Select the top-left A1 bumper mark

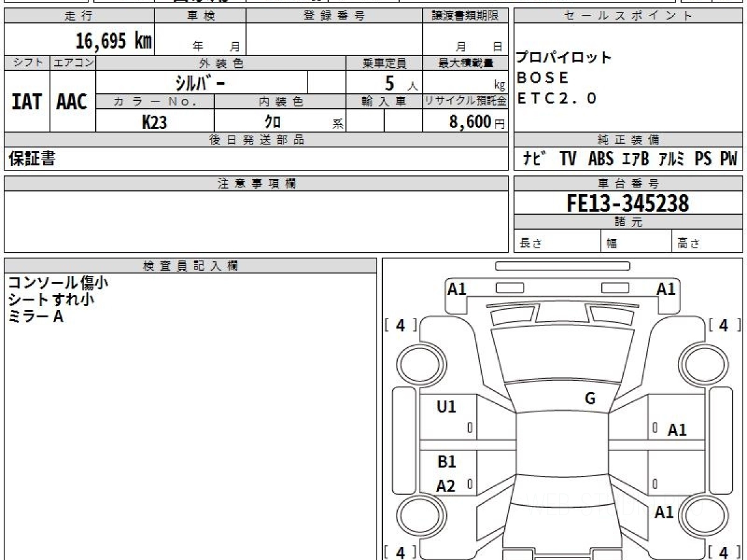457,289
